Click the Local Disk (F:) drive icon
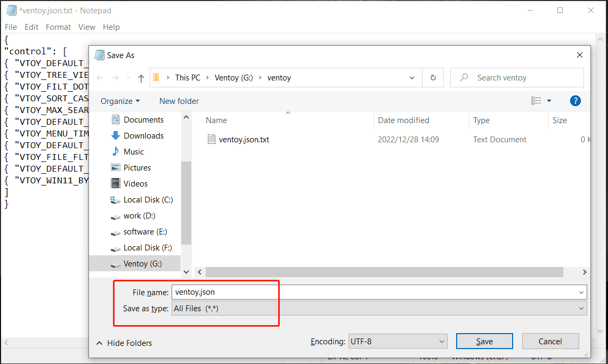This screenshot has height=364, width=608. [115, 248]
